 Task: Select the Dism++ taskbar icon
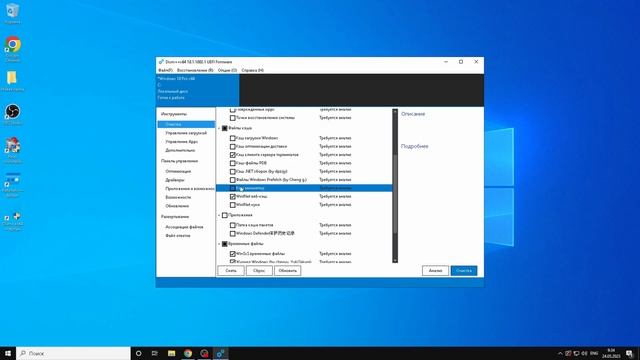coord(220,353)
